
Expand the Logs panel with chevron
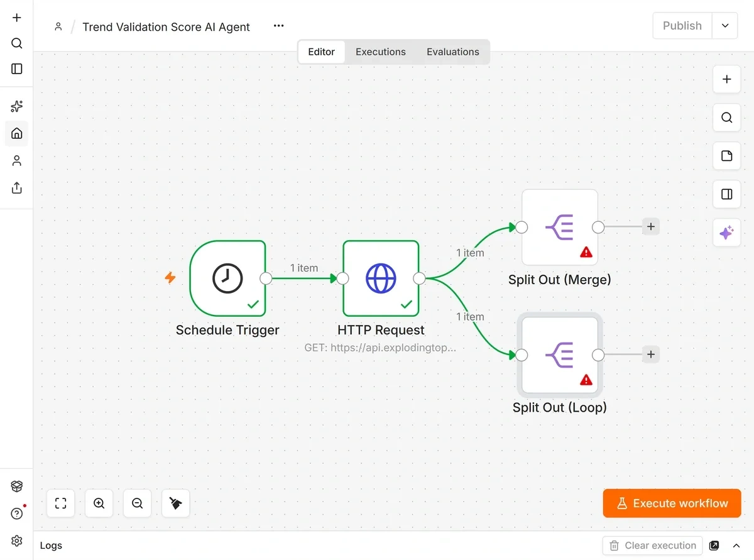click(737, 546)
